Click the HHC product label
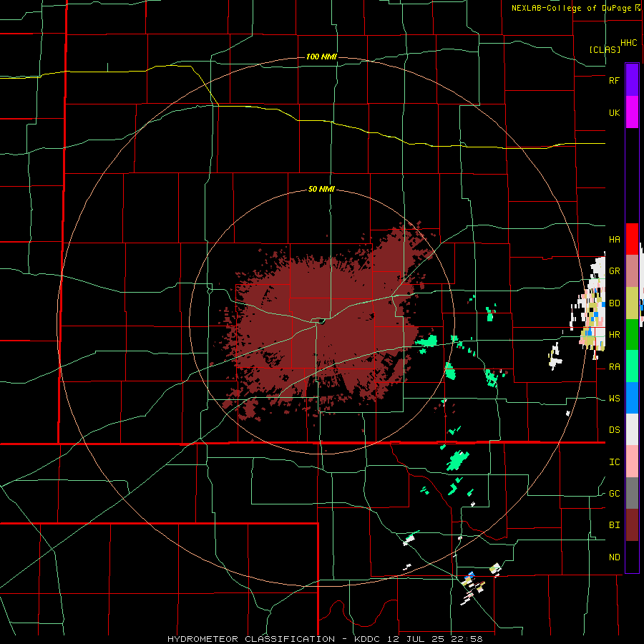The height and width of the screenshot is (644, 644). pyautogui.click(x=629, y=43)
